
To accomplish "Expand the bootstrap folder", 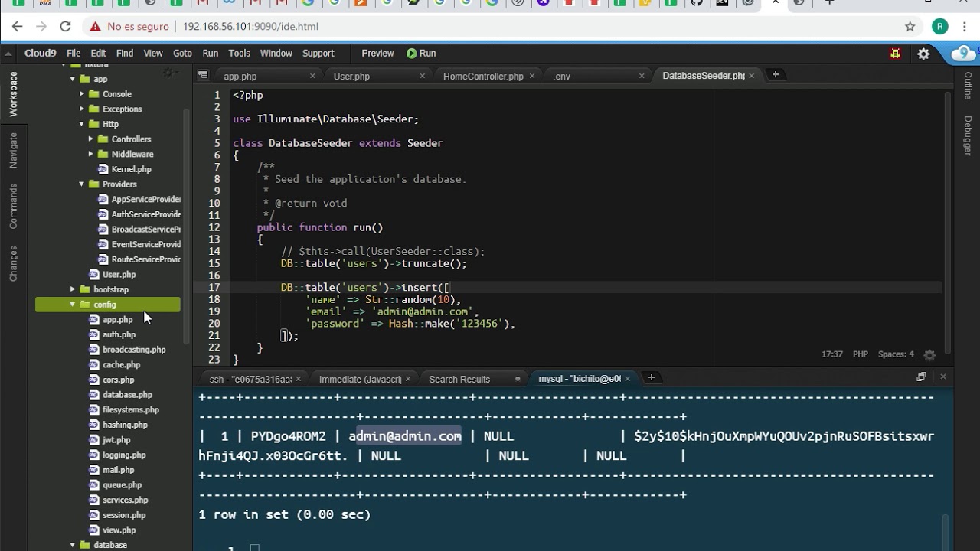I will (x=73, y=290).
